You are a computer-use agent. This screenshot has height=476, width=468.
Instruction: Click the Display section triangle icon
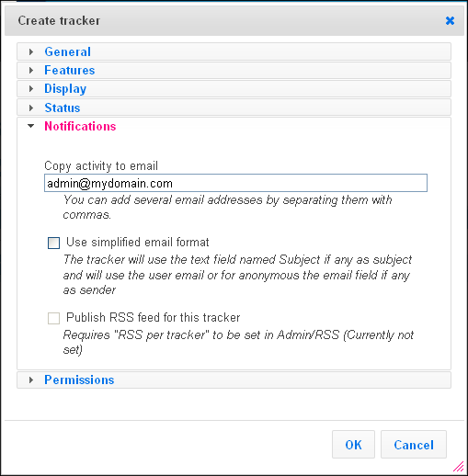point(31,89)
